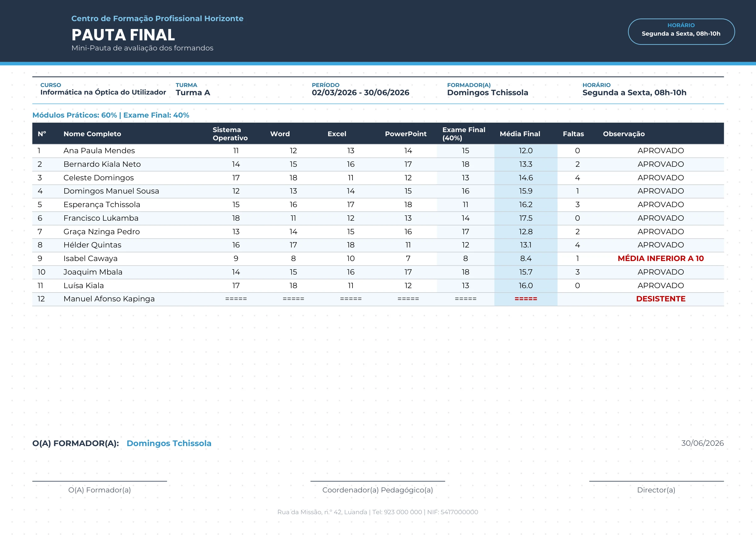Viewport: 756px width, 535px height.
Task: Click the name Luísa Kiala
Action: pos(84,285)
